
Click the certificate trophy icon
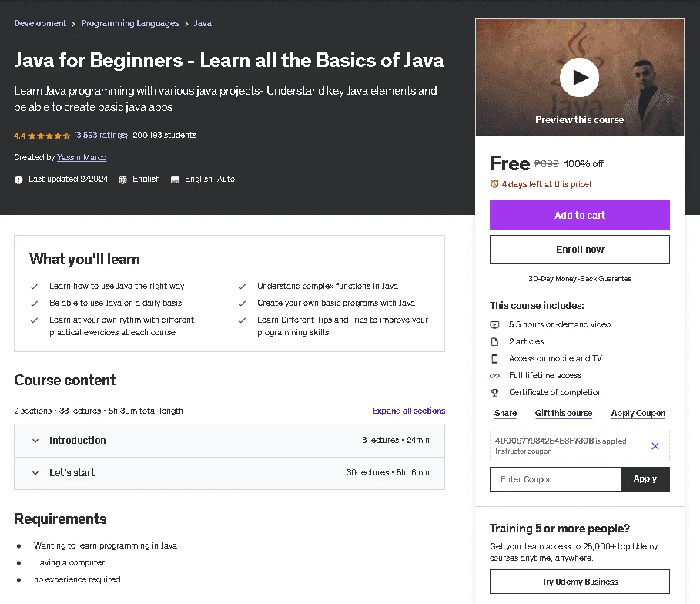click(x=494, y=393)
